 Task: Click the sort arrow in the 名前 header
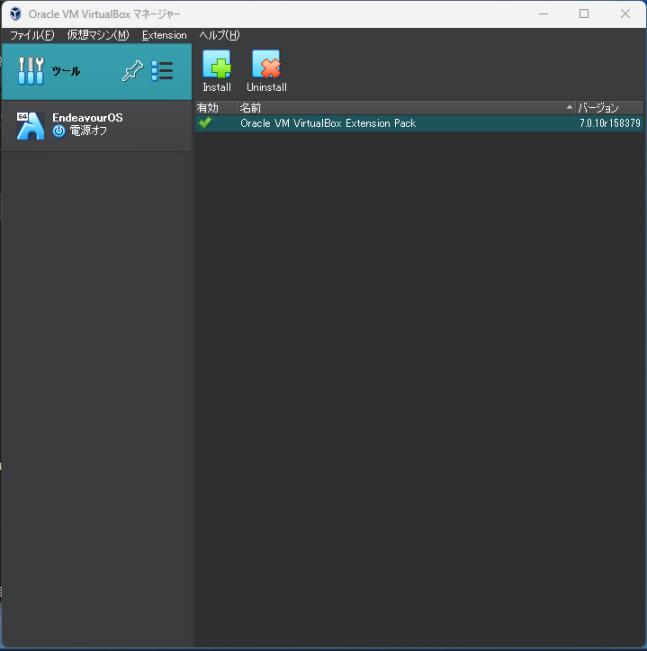[569, 107]
